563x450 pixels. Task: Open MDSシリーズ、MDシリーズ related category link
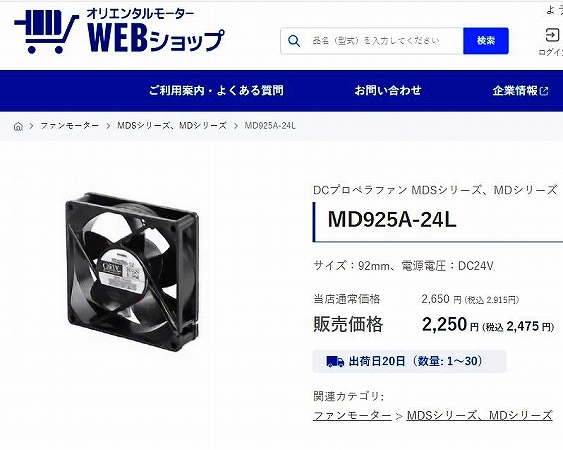coord(479,416)
